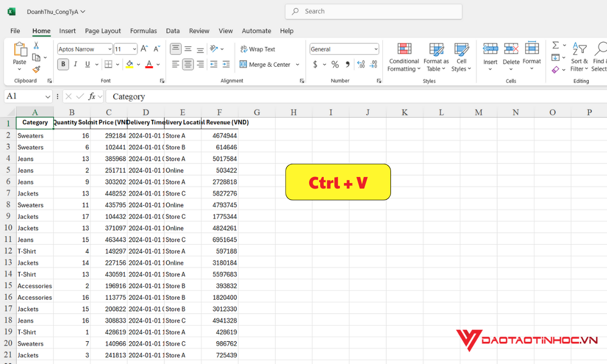Toggle Center horizontal alignment

click(x=188, y=64)
